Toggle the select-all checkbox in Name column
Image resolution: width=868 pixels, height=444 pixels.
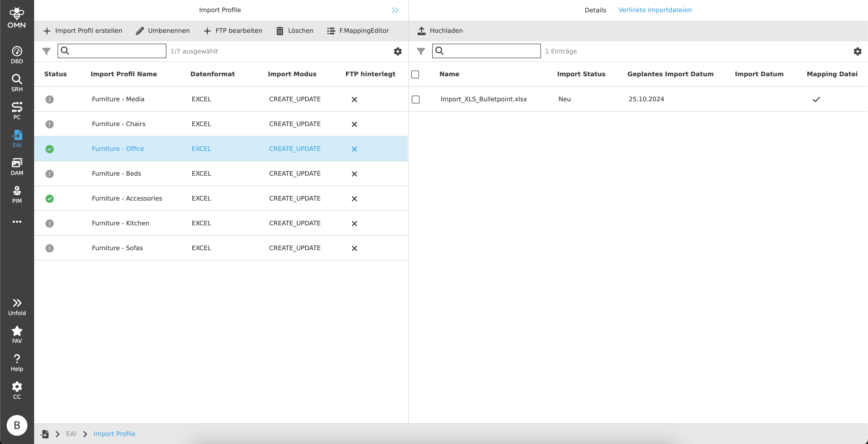(x=415, y=74)
